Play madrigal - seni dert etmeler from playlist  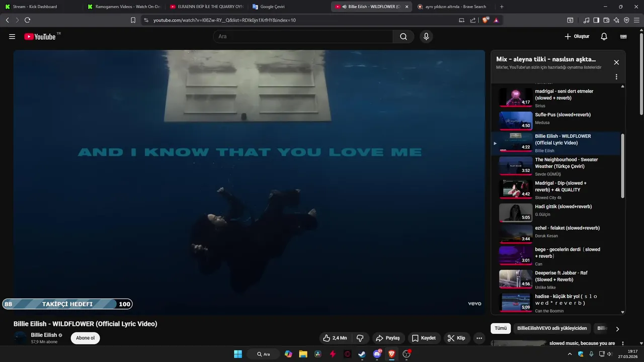click(x=556, y=97)
